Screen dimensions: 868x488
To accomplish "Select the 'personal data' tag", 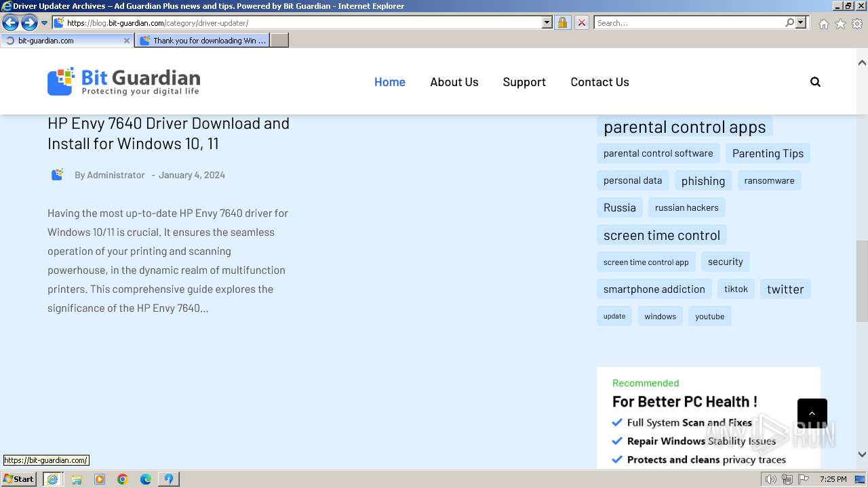I will click(x=633, y=180).
